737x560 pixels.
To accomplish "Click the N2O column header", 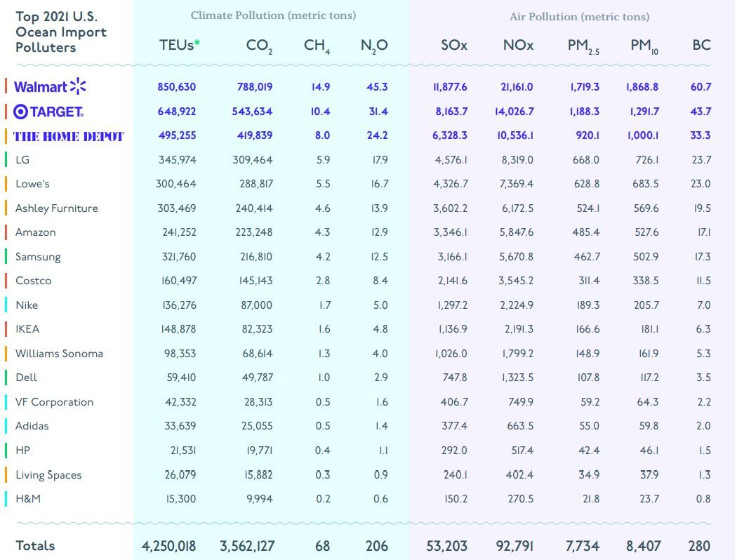I will point(374,46).
